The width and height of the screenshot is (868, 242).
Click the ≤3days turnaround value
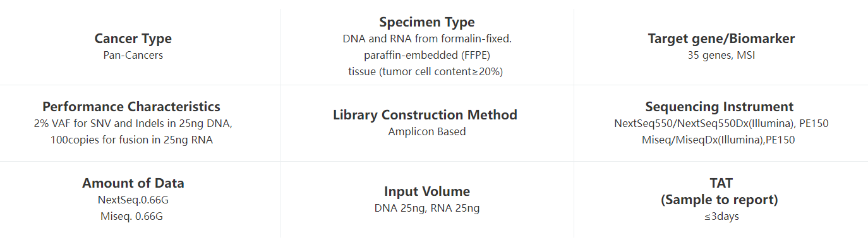pos(721,216)
